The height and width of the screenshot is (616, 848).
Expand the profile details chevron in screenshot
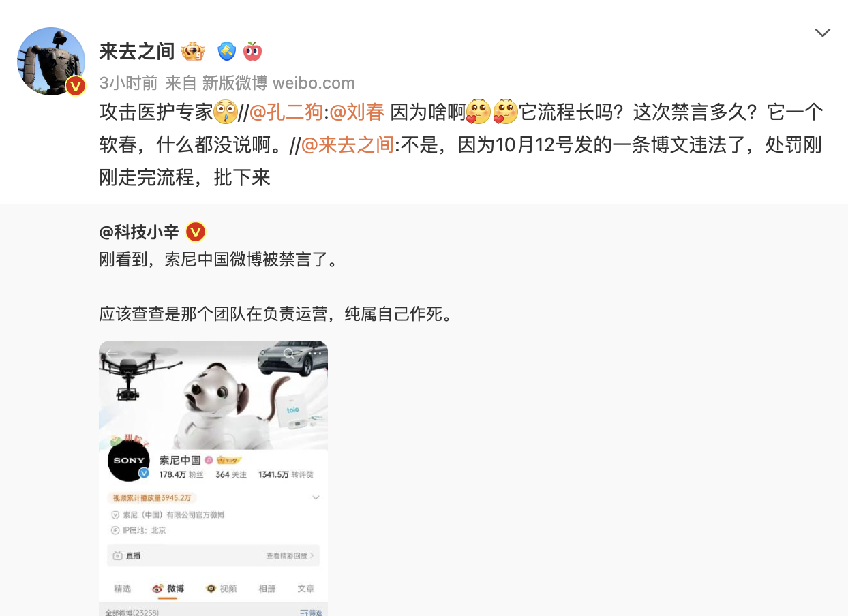(316, 498)
